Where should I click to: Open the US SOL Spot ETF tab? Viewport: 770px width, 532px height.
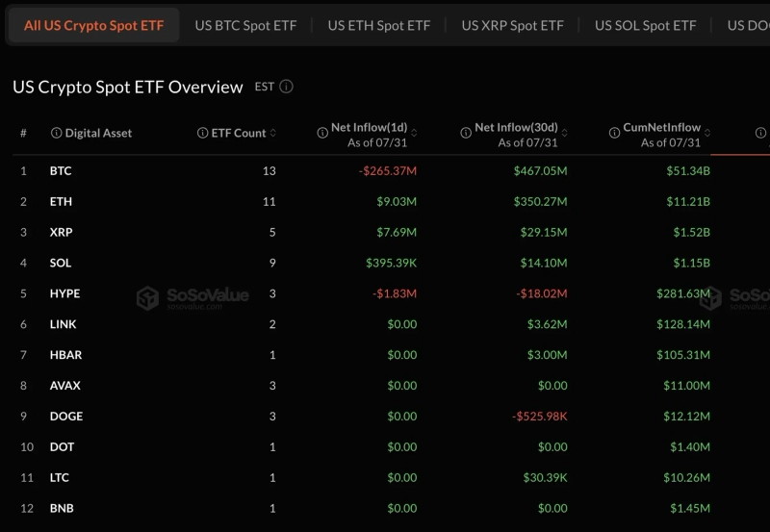coord(645,26)
